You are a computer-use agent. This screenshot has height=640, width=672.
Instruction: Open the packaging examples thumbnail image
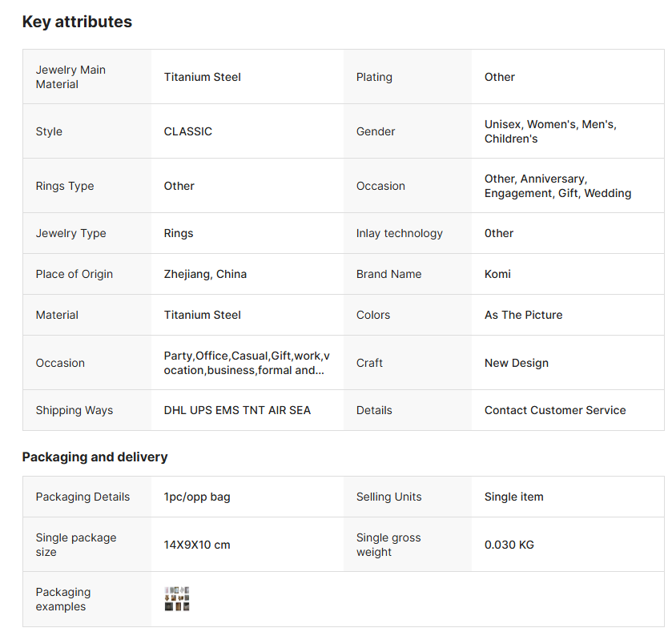pos(177,599)
